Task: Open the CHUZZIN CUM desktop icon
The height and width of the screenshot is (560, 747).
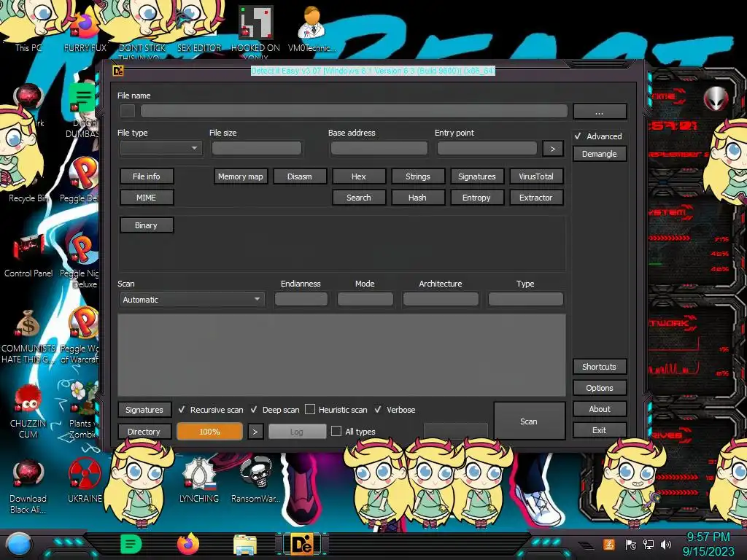Action: pos(28,412)
